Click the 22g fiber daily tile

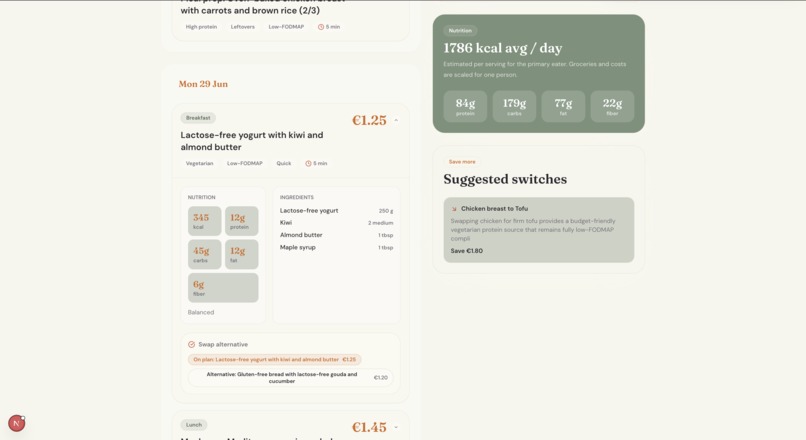(x=612, y=106)
